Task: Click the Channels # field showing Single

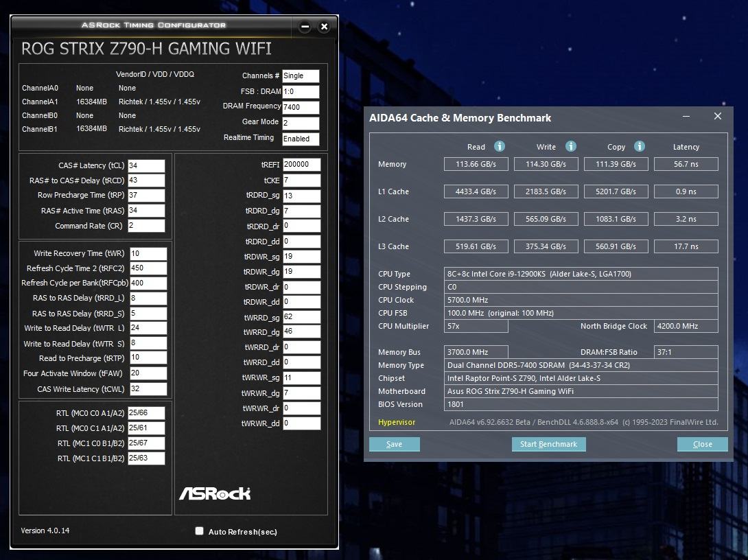Action: click(x=301, y=76)
